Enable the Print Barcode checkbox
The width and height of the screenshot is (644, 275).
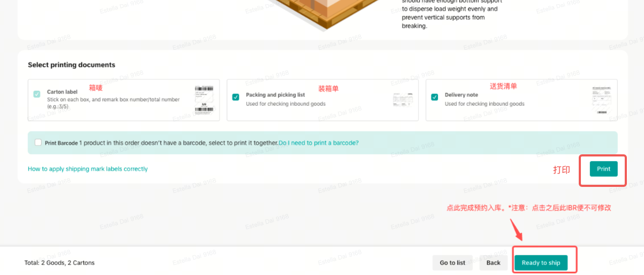[38, 143]
